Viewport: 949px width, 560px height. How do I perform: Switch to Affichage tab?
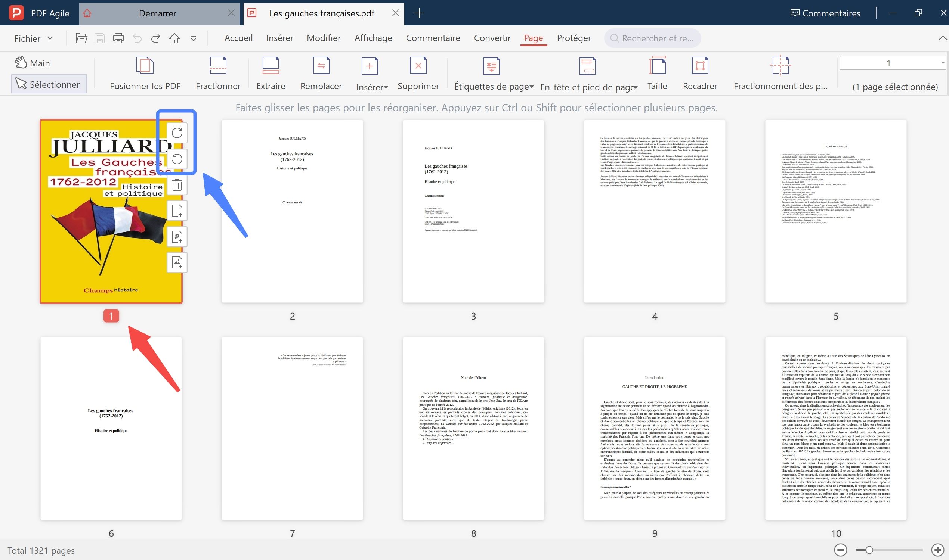tap(373, 38)
